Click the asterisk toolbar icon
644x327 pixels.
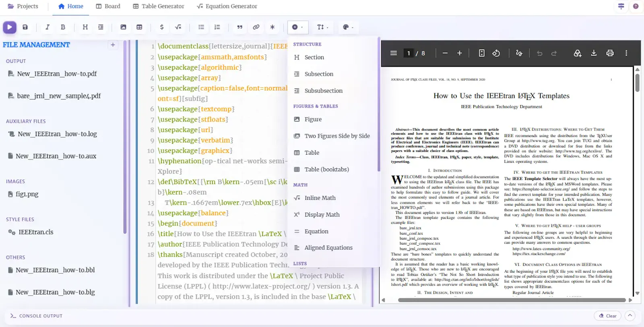point(272,27)
